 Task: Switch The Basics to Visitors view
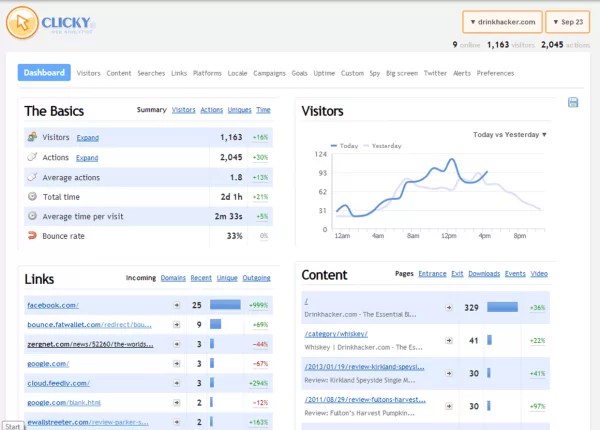(x=183, y=110)
